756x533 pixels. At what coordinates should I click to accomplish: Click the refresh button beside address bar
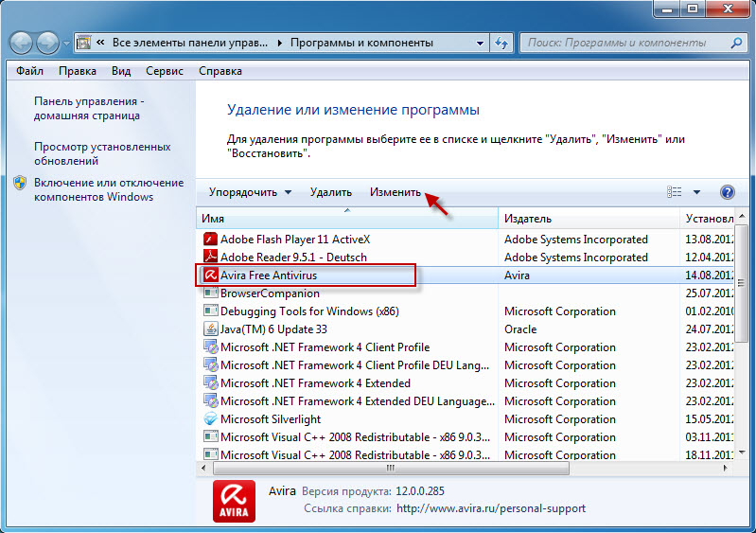click(501, 43)
